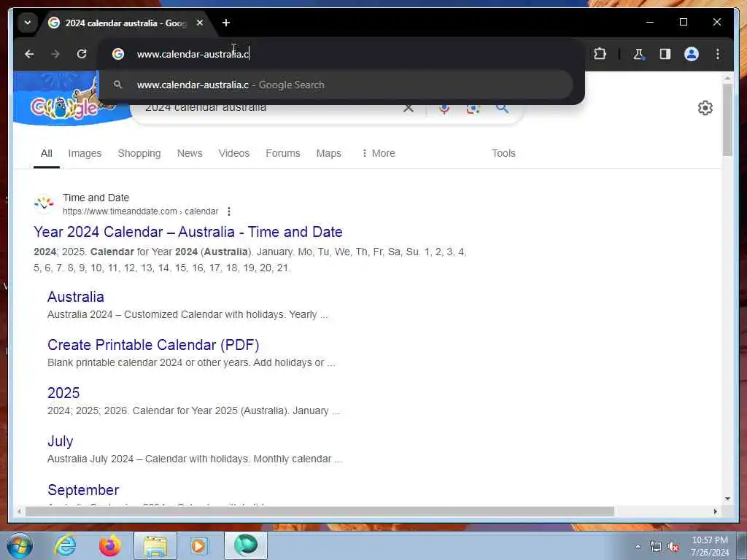
Task: Select the www.calendar-australia.c Google Search suggestion
Action: (x=336, y=85)
